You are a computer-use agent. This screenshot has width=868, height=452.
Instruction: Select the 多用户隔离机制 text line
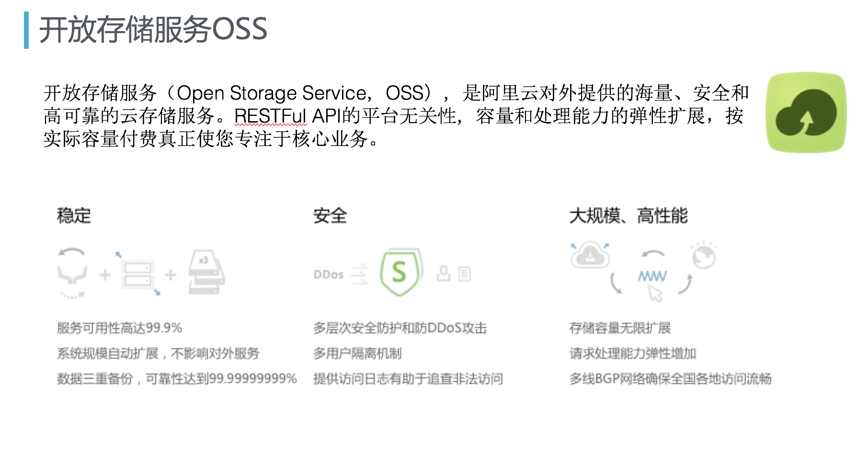[x=357, y=353]
